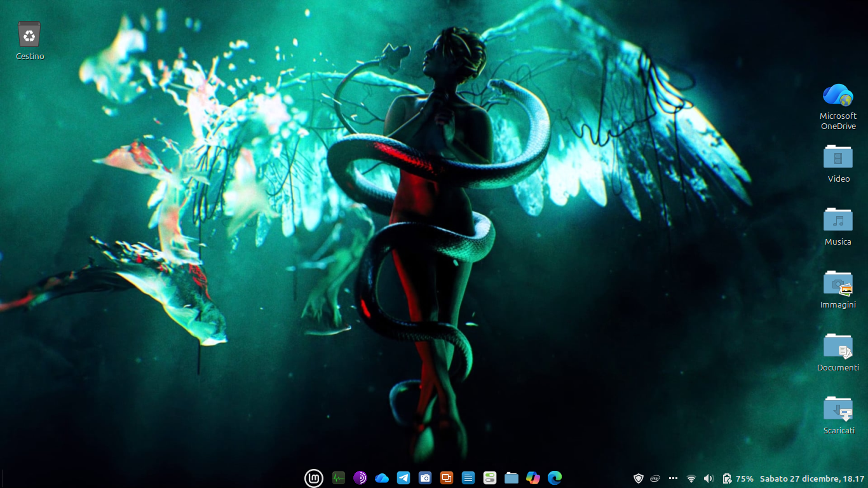Expand the hidden tray icons (three dots)
The height and width of the screenshot is (488, 868).
coord(674,478)
